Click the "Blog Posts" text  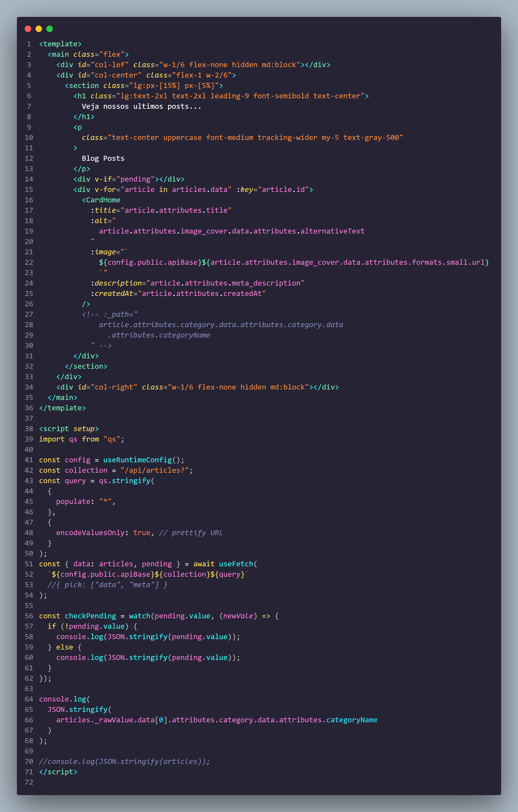[x=103, y=159]
